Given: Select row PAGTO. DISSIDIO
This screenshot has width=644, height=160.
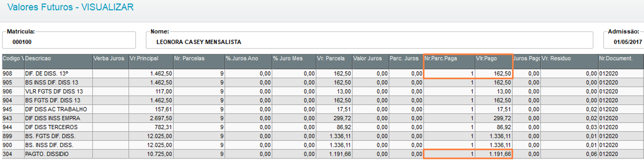Looking at the screenshot, I should pos(323,154).
